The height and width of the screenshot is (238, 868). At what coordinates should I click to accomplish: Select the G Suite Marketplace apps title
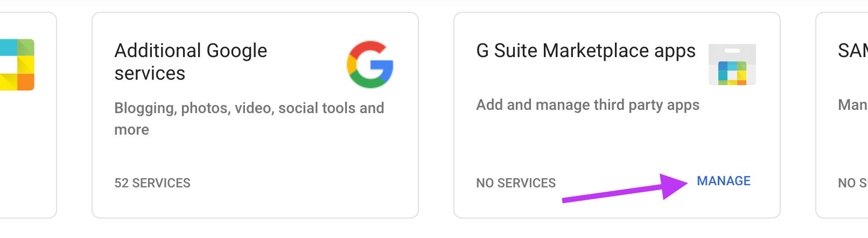(x=586, y=51)
